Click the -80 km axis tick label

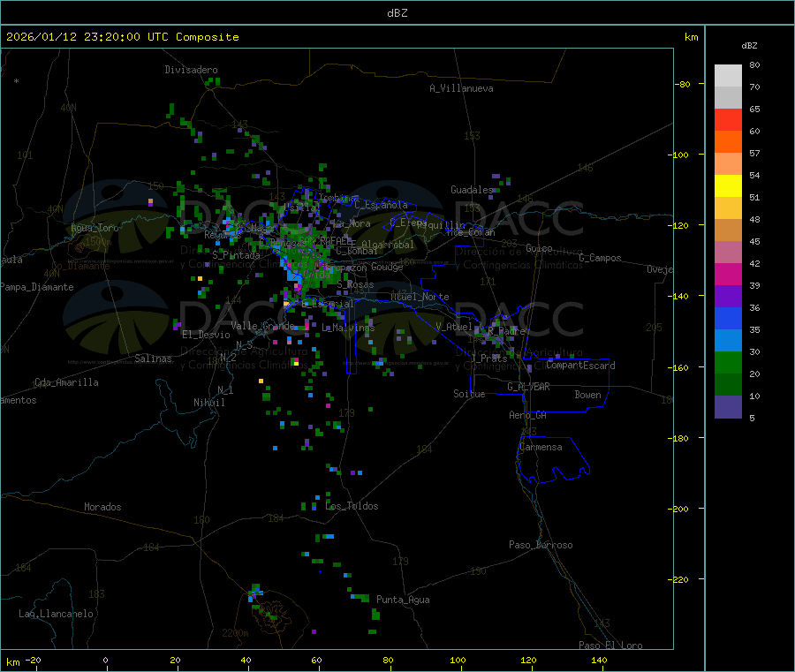pyautogui.click(x=683, y=84)
